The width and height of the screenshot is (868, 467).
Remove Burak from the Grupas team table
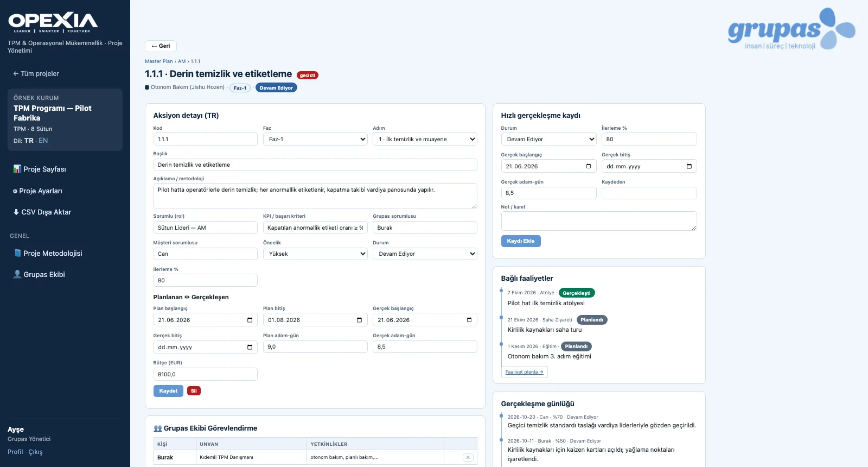[x=468, y=457]
